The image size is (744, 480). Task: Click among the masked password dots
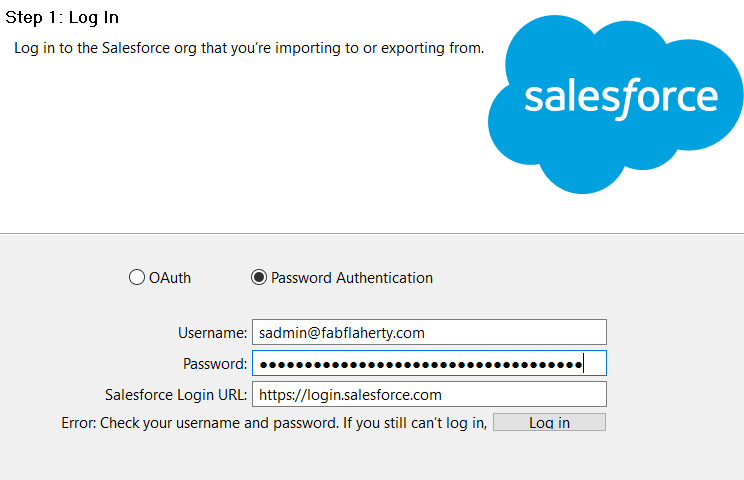tap(421, 365)
